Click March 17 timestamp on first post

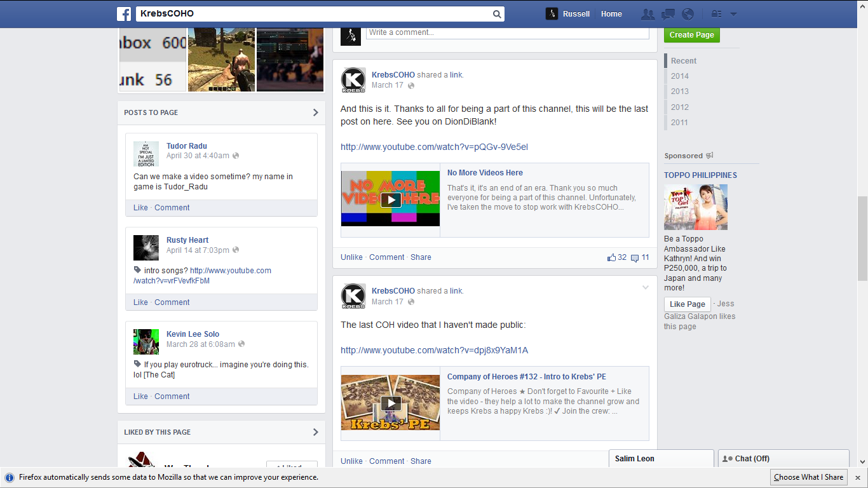pyautogui.click(x=387, y=85)
